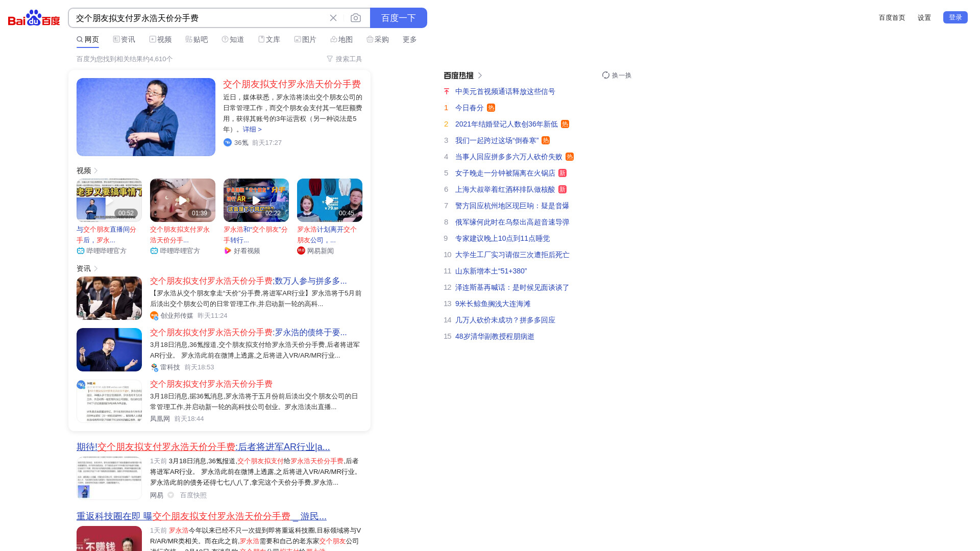Open the 凤凰网 news item headline
The width and height of the screenshot is (980, 551).
[211, 384]
